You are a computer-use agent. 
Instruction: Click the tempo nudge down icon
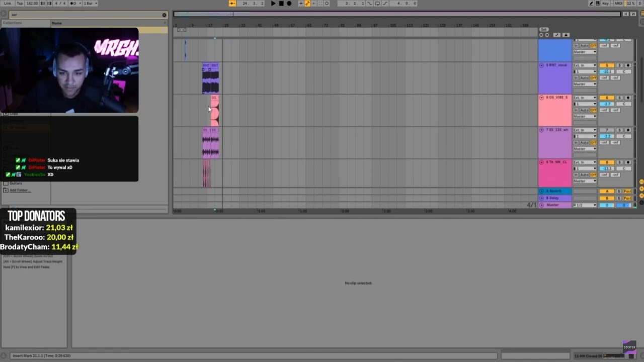click(43, 4)
